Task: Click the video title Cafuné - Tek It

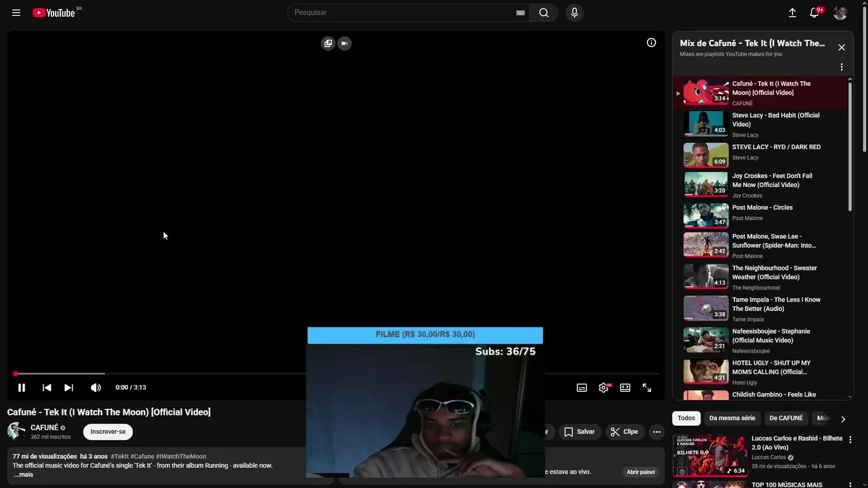Action: (x=109, y=412)
